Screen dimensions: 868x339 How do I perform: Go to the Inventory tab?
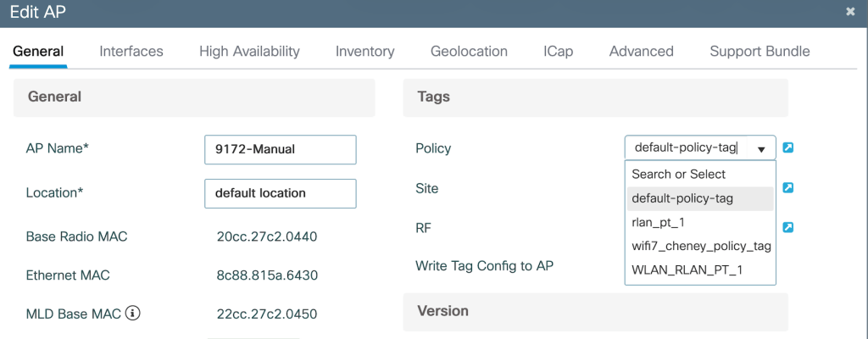[x=364, y=51]
